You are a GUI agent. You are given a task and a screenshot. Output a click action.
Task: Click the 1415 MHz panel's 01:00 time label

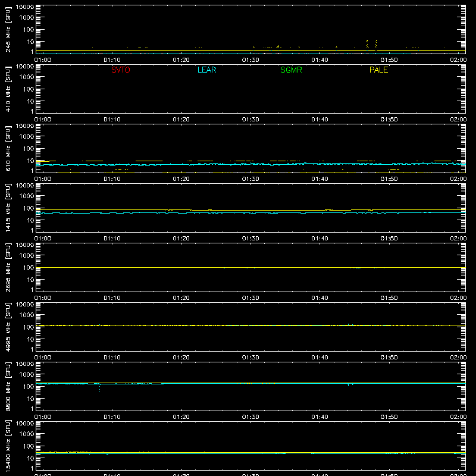pyautogui.click(x=43, y=239)
